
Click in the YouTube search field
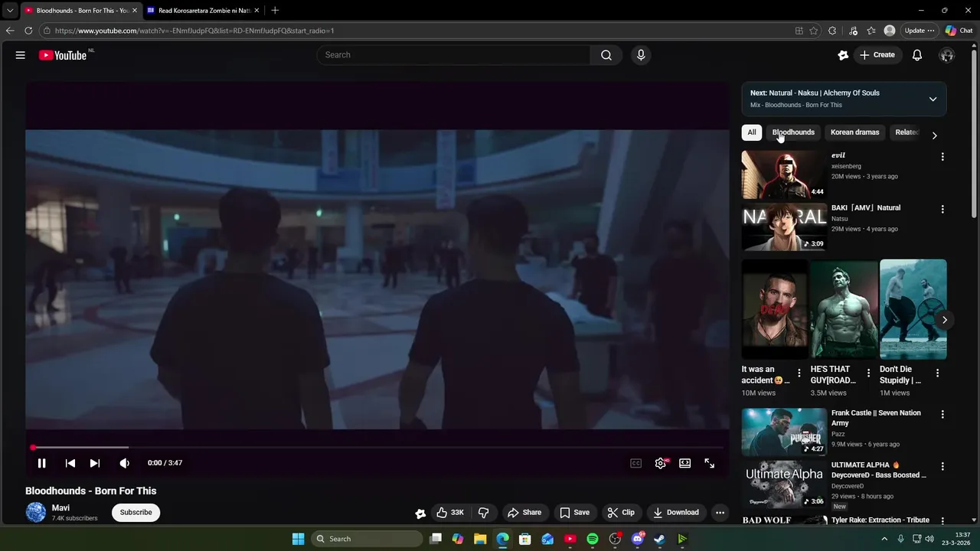click(453, 55)
